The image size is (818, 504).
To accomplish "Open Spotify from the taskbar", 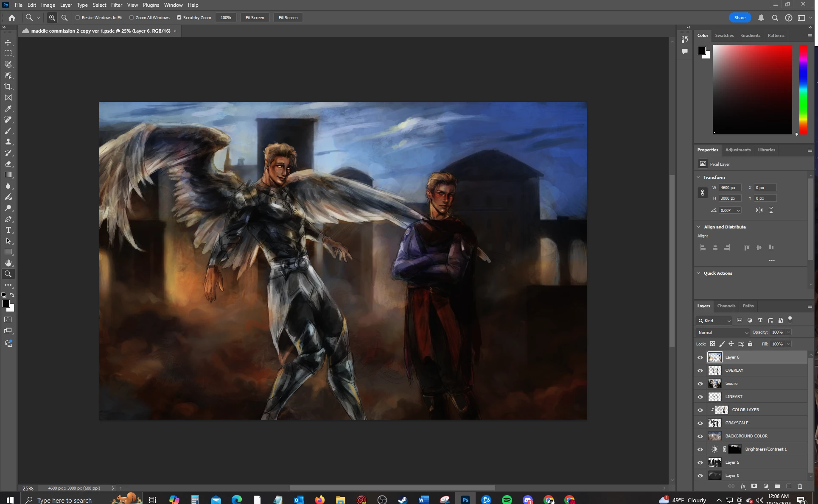I will [x=507, y=500].
